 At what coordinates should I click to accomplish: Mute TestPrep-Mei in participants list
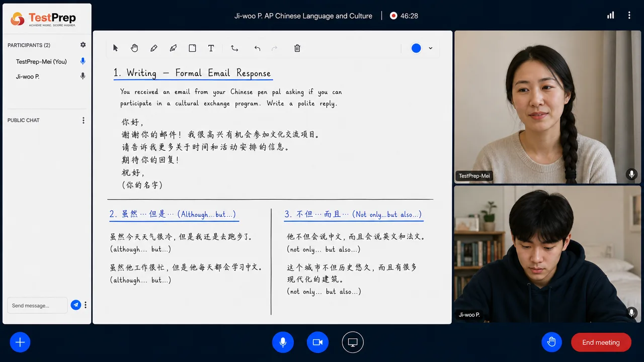(x=83, y=61)
